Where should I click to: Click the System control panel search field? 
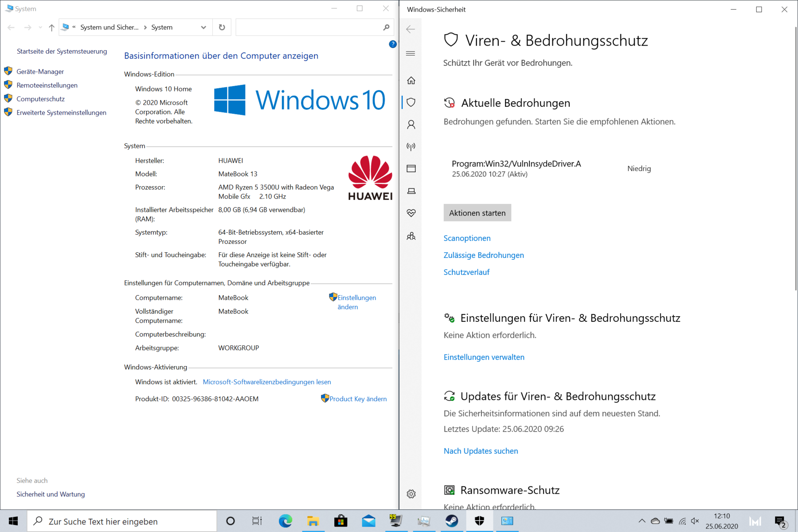click(309, 27)
